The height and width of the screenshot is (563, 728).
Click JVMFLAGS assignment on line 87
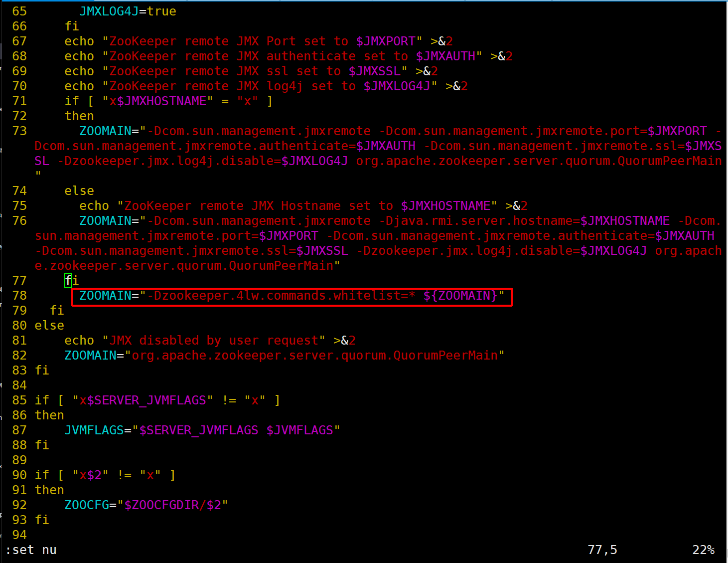[x=94, y=430]
